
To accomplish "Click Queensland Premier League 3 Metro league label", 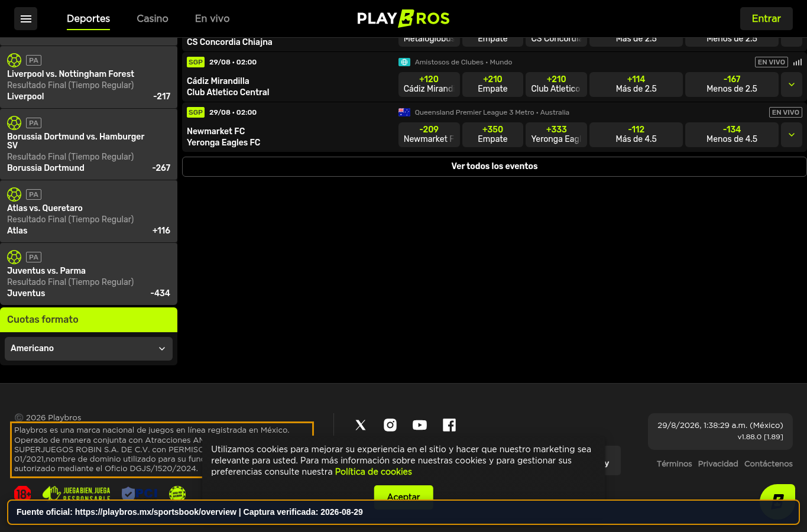I will (492, 112).
